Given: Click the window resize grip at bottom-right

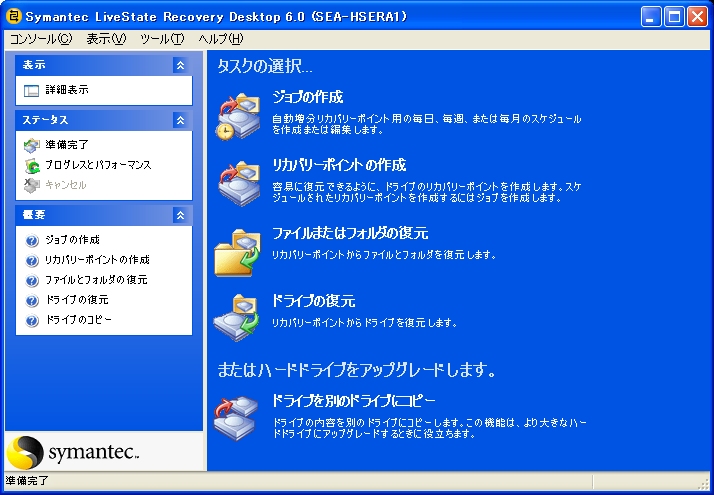Looking at the screenshot, I should click(704, 485).
